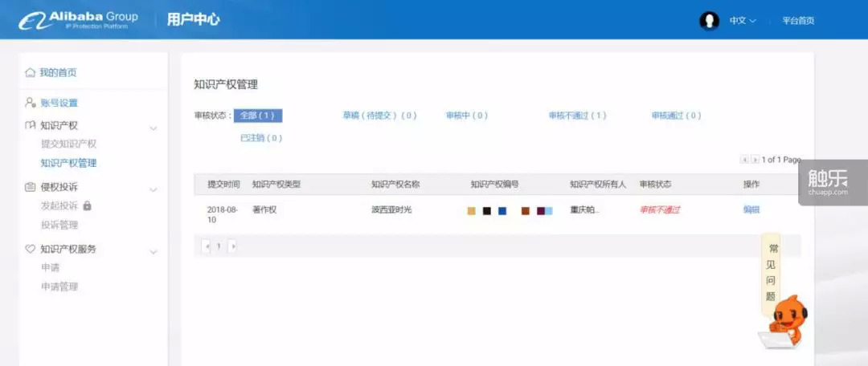Click the 知识产权所有人 column header
Image resolution: width=868 pixels, height=366 pixels.
click(598, 185)
